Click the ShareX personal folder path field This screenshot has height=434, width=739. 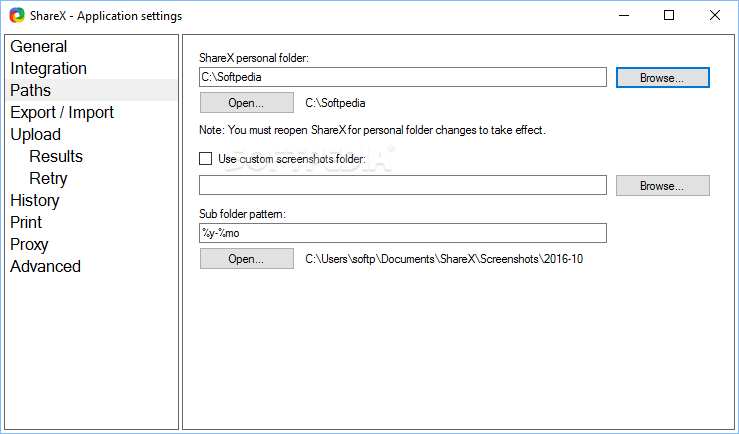[x=403, y=77]
